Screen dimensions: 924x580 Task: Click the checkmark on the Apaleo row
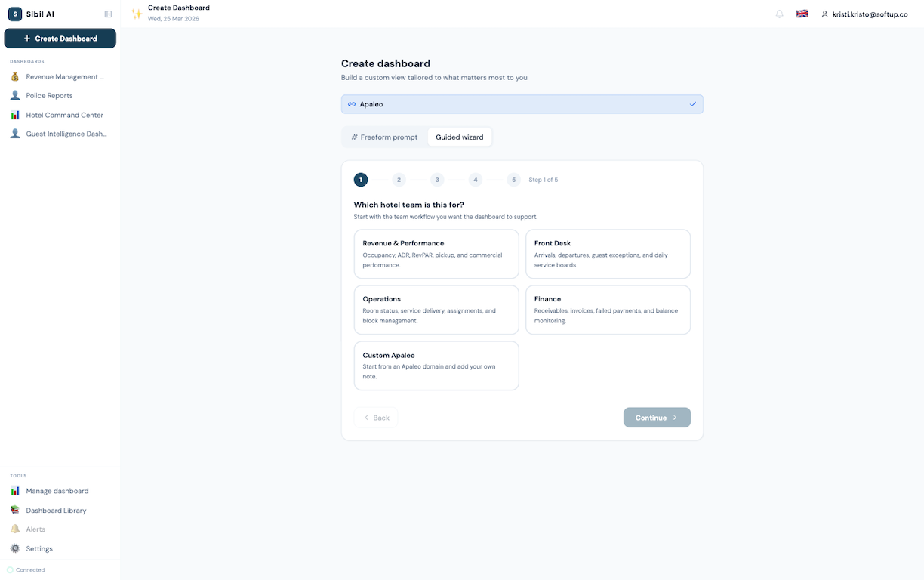(693, 104)
